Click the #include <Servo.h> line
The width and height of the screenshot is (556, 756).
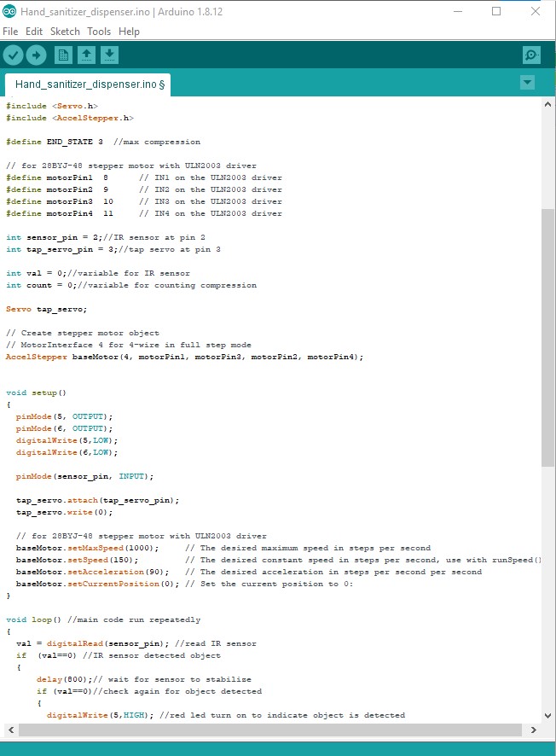point(51,106)
